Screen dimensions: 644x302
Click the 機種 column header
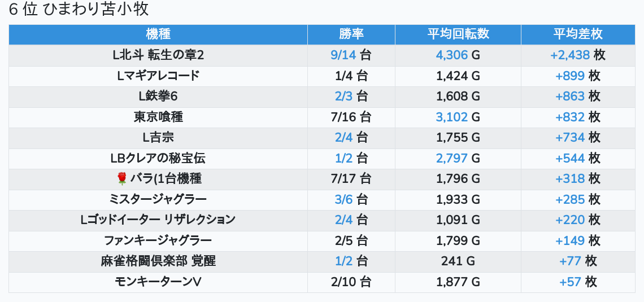click(x=158, y=34)
